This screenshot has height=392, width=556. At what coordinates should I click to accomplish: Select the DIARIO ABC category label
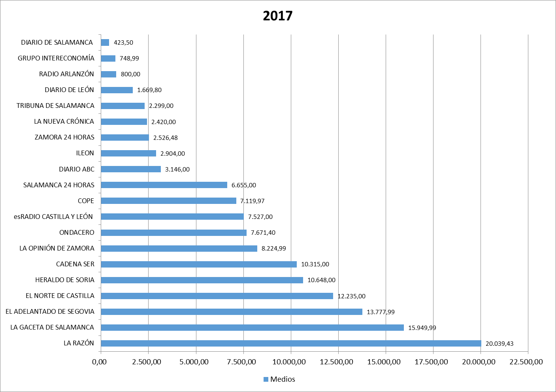(x=77, y=169)
